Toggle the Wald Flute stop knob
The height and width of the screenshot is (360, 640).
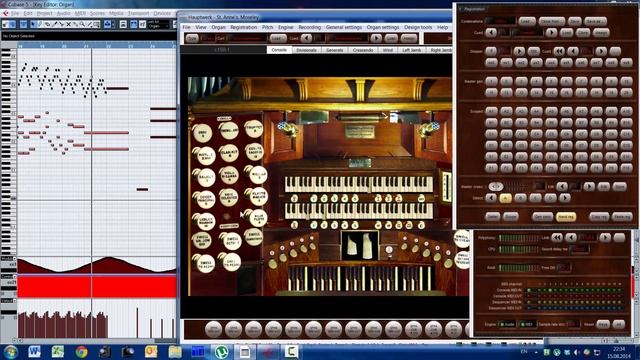(x=258, y=219)
